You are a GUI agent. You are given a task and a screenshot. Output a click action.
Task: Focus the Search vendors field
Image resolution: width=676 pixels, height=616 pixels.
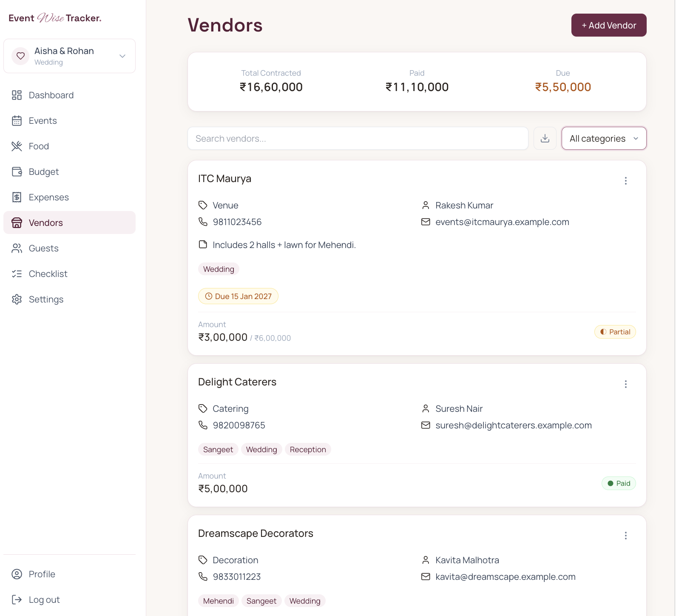point(358,138)
